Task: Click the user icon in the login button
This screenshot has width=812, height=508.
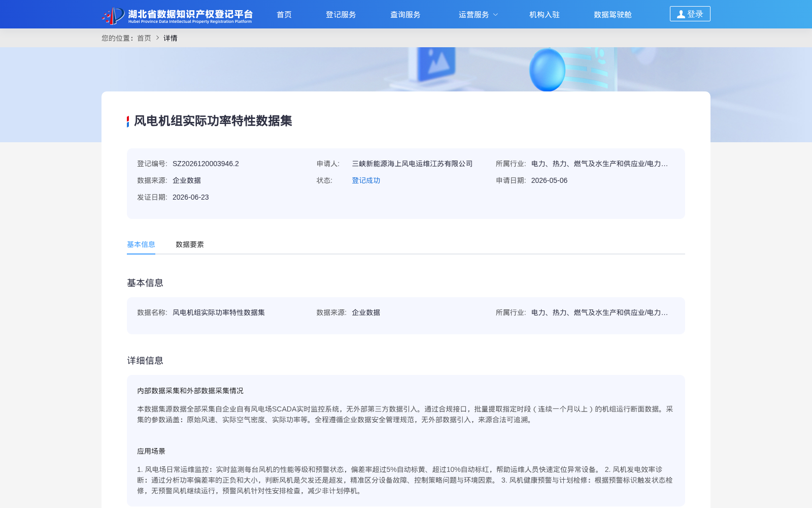Action: (x=681, y=14)
